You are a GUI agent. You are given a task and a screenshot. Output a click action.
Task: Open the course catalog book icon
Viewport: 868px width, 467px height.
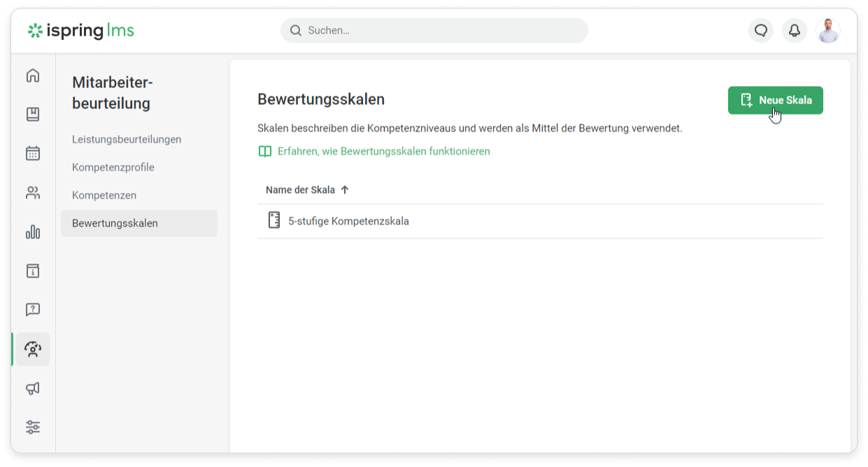coord(33,115)
